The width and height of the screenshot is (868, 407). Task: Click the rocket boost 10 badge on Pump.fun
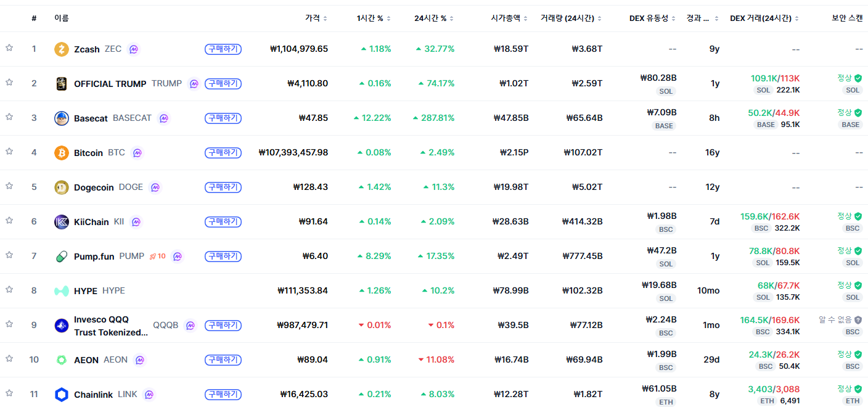point(158,256)
